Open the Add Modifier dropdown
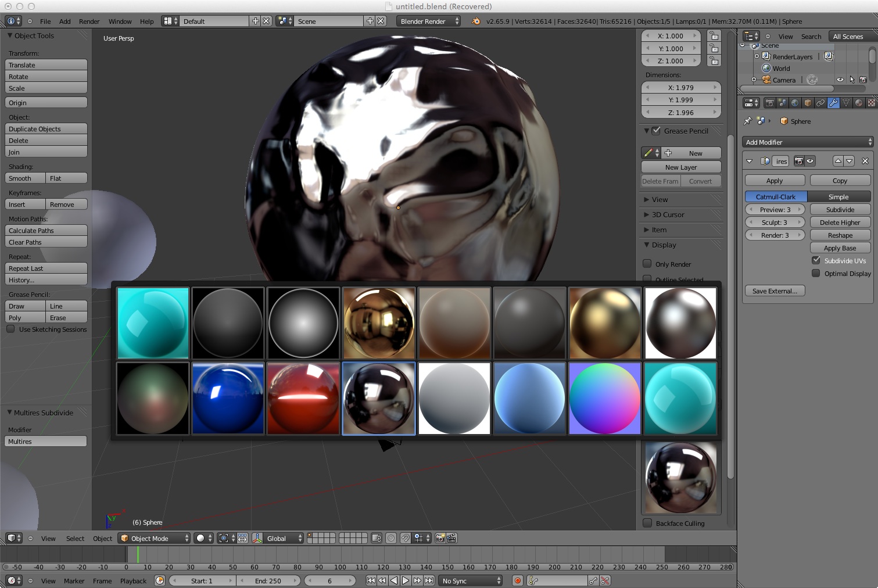 (x=808, y=142)
